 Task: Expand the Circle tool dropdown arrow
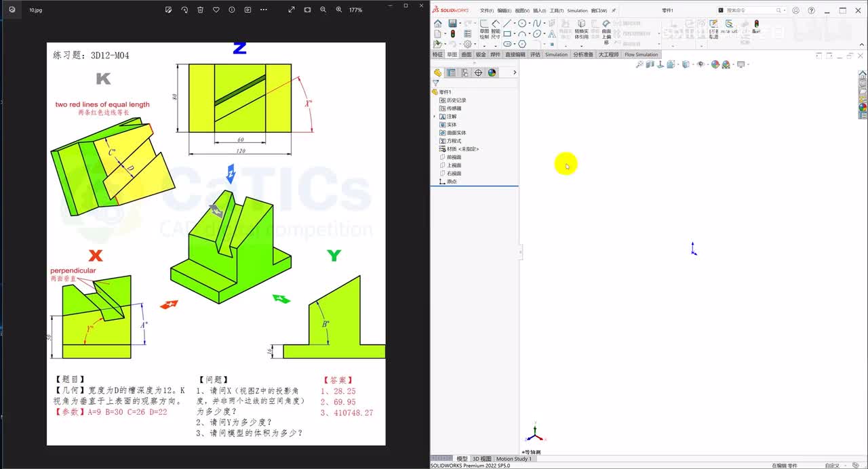click(530, 23)
